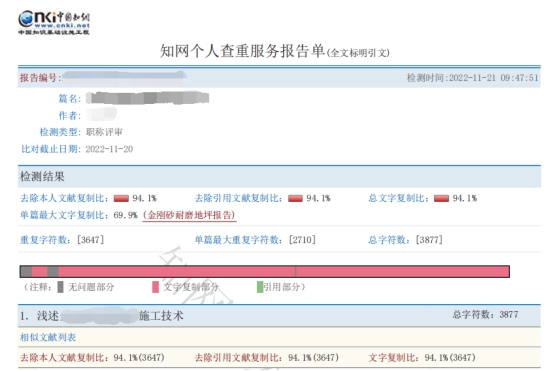
Task: Click the red bar beside 总文字复制比
Action: tap(441, 198)
